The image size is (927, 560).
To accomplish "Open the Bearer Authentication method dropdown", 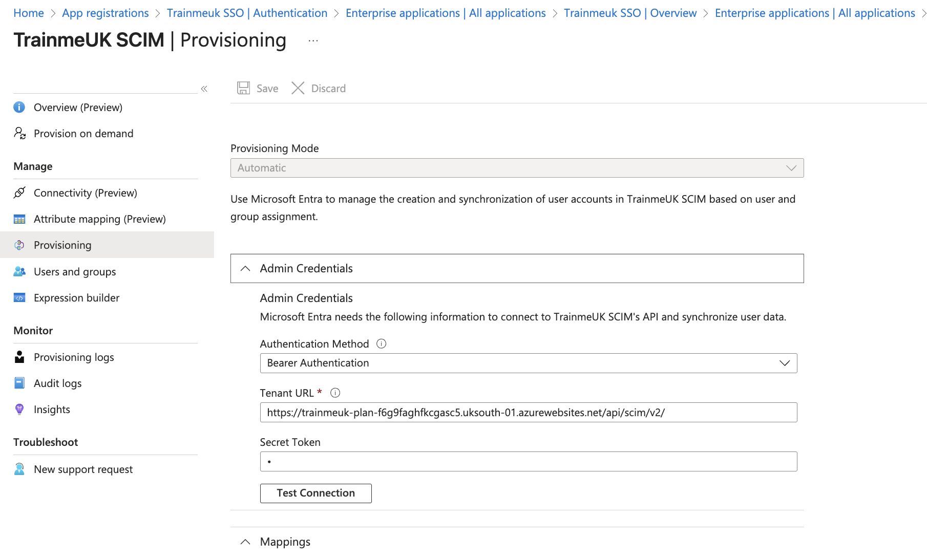I will coord(784,363).
